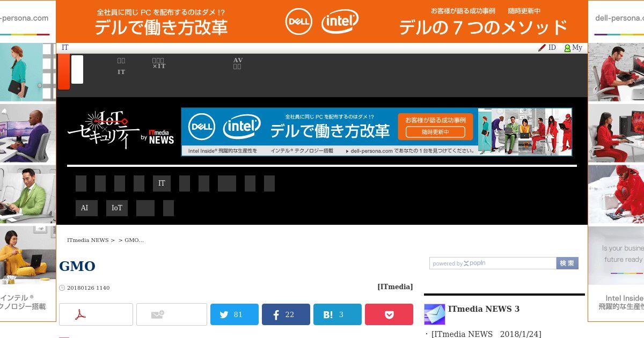Click the intel logo in the blue banner
The height and width of the screenshot is (338, 644).
click(x=242, y=127)
